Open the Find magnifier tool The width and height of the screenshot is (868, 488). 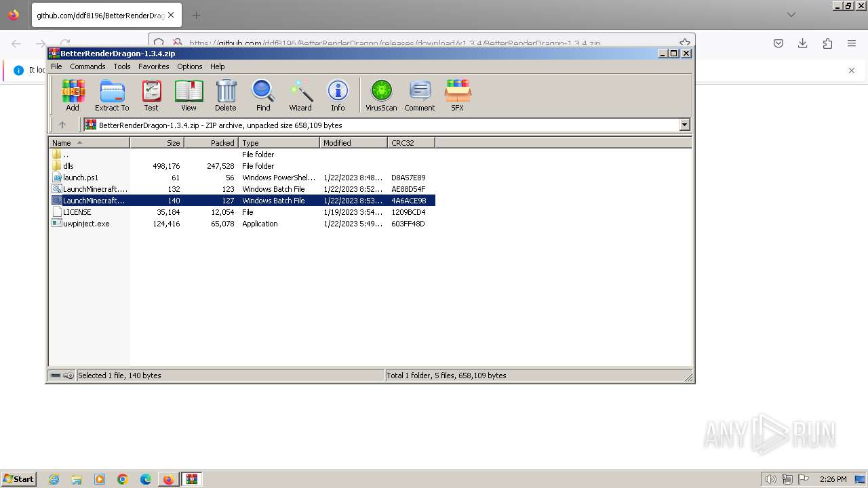pos(263,95)
